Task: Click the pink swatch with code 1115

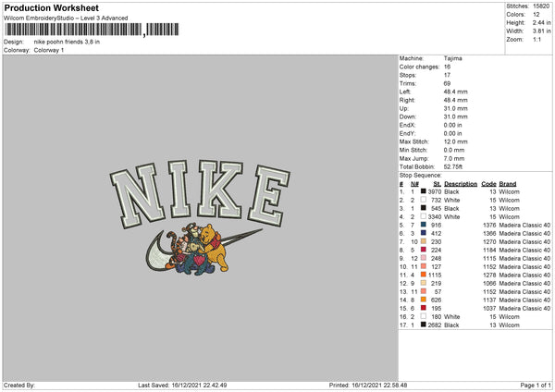Action: (x=424, y=258)
